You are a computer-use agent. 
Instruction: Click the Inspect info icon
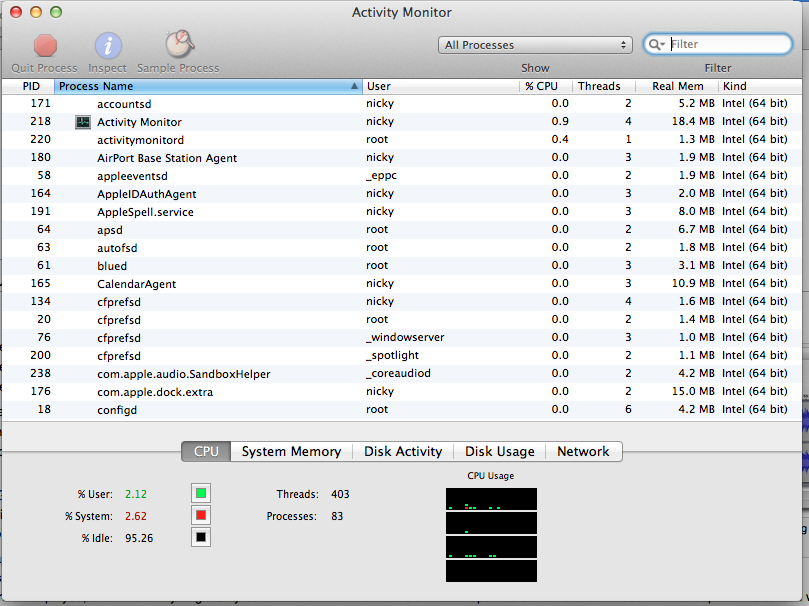point(108,45)
